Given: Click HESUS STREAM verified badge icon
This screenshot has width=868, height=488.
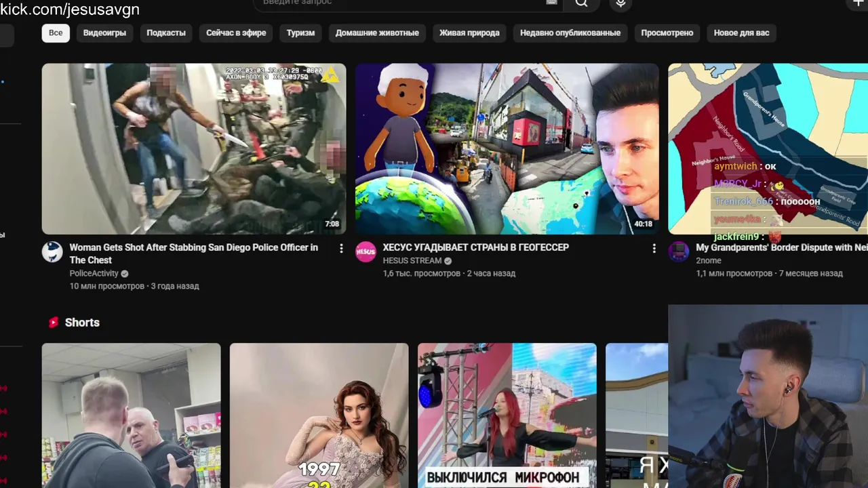Looking at the screenshot, I should [448, 261].
